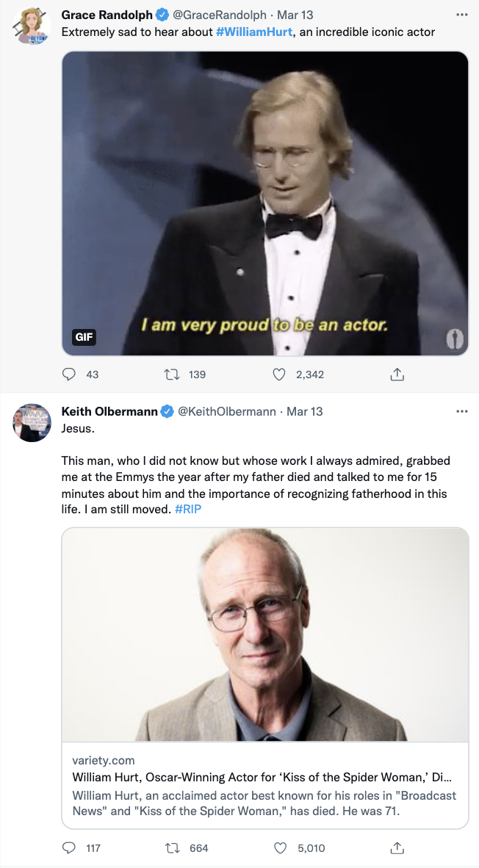
Task: Share Grace Randolph's tweet
Action: click(x=397, y=375)
